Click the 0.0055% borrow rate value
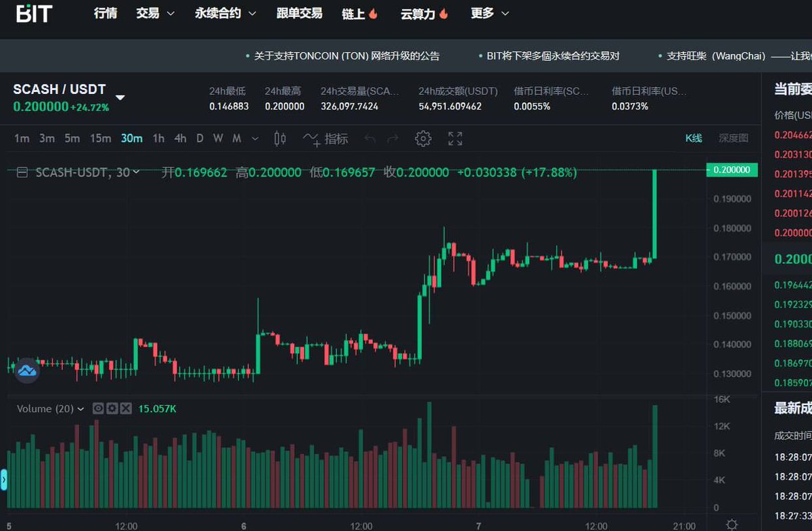Image resolution: width=812 pixels, height=531 pixels. click(532, 106)
